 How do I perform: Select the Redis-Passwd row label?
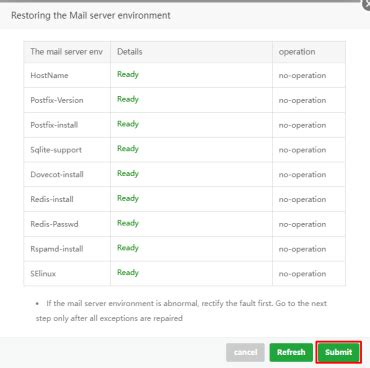pos(54,224)
